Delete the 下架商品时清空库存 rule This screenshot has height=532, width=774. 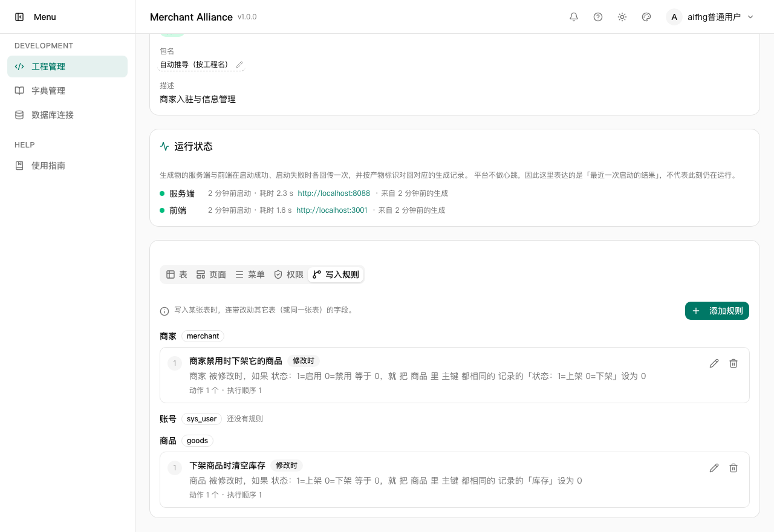point(733,468)
